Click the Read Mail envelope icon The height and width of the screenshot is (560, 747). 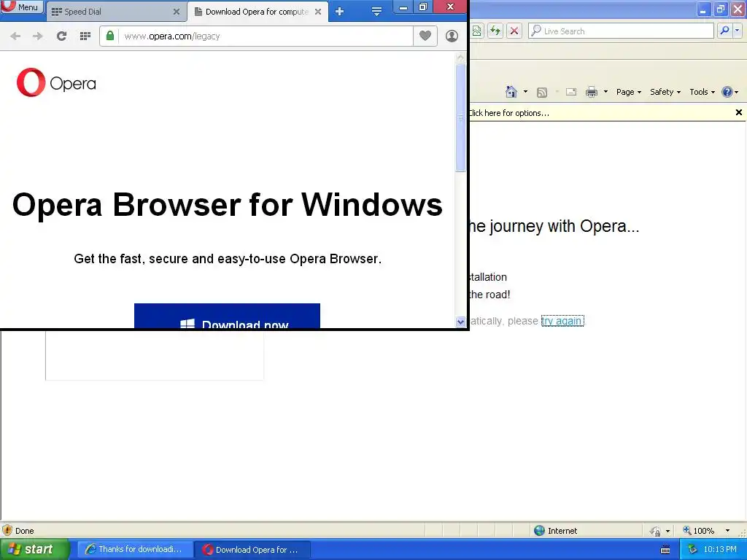click(x=571, y=92)
